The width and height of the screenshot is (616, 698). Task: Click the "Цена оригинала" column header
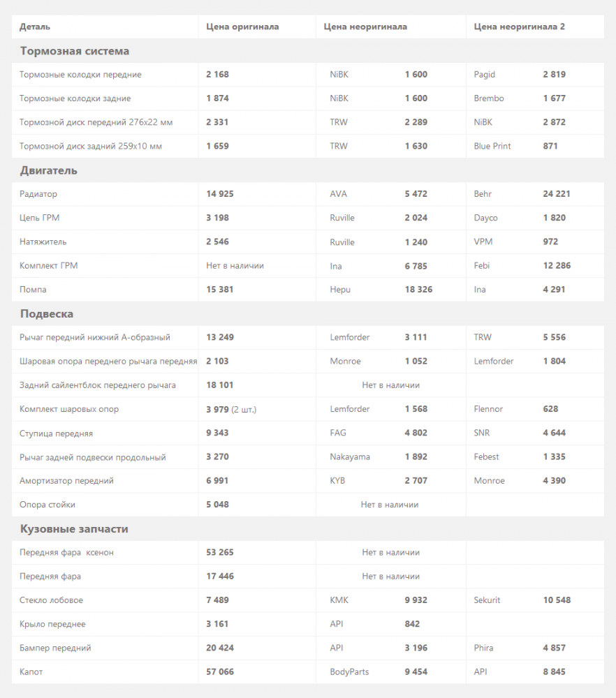pos(242,27)
